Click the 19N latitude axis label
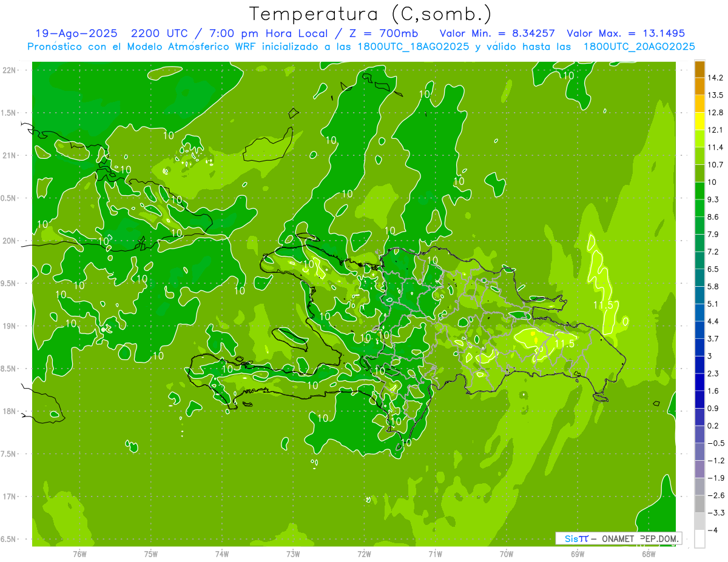Screen dimensions: 728x562 pyautogui.click(x=10, y=326)
